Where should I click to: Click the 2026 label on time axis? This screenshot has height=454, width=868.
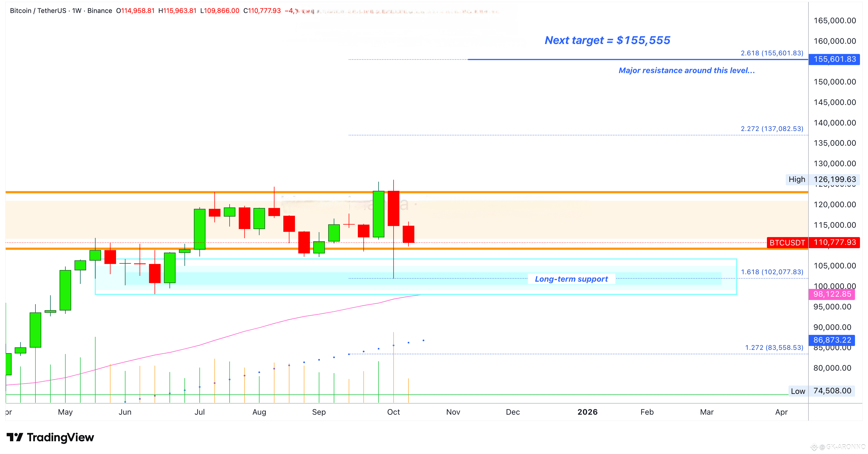pos(587,412)
